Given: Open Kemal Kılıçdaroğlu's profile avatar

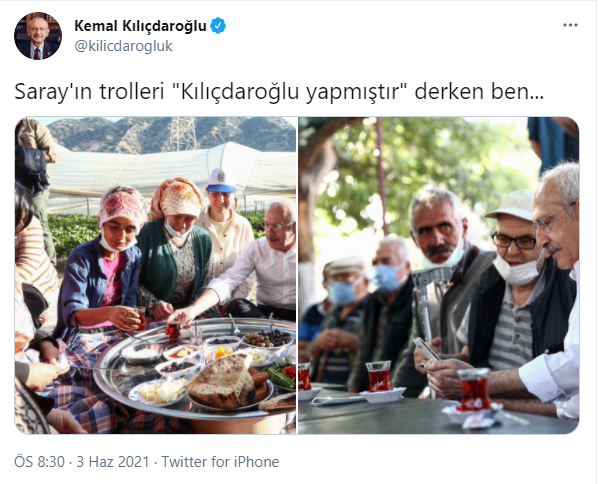Looking at the screenshot, I should 38,36.
